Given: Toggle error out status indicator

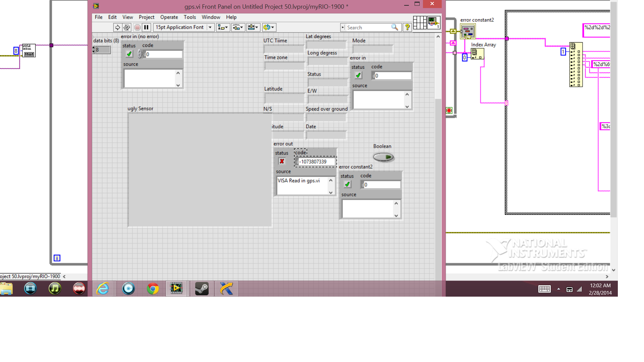Looking at the screenshot, I should pyautogui.click(x=282, y=162).
